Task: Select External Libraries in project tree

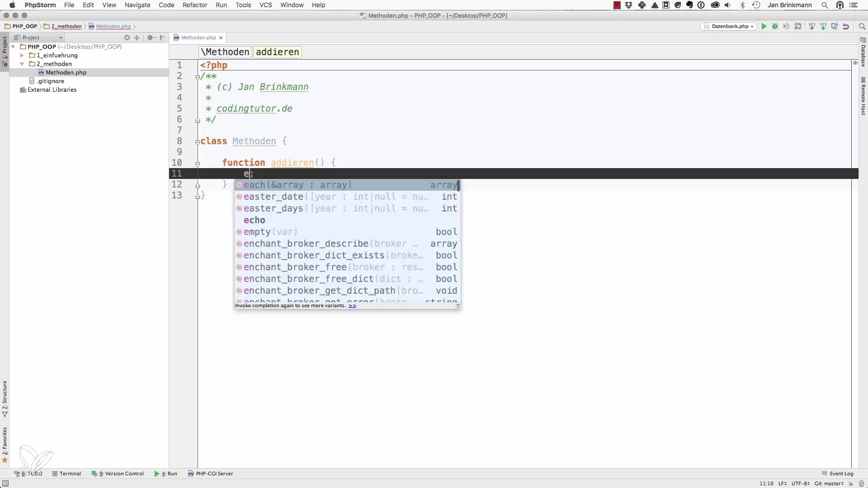Action: click(x=48, y=89)
